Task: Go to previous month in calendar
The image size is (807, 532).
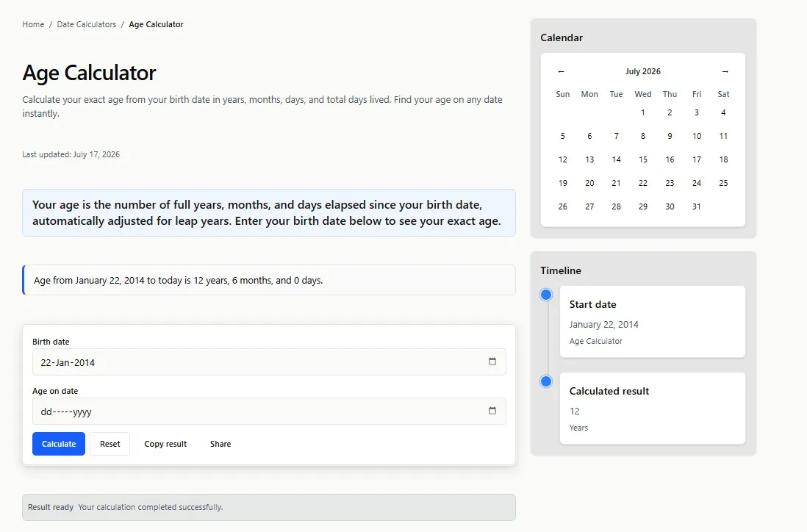Action: (x=561, y=71)
